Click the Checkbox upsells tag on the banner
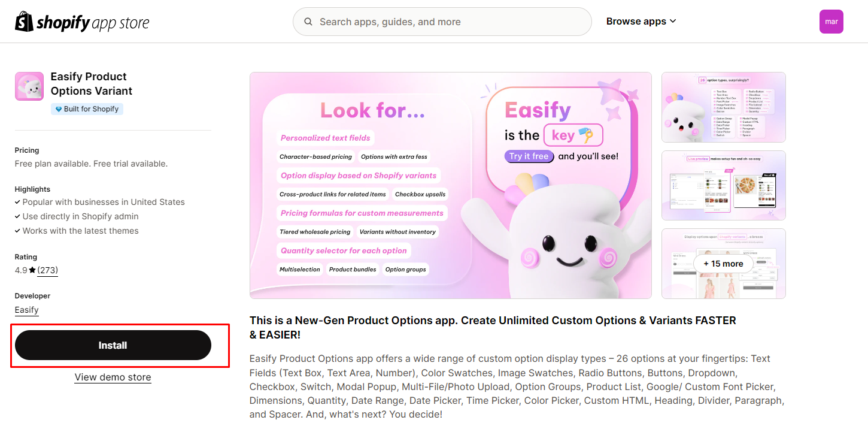Screen dimensions: 868x429 tap(420, 194)
